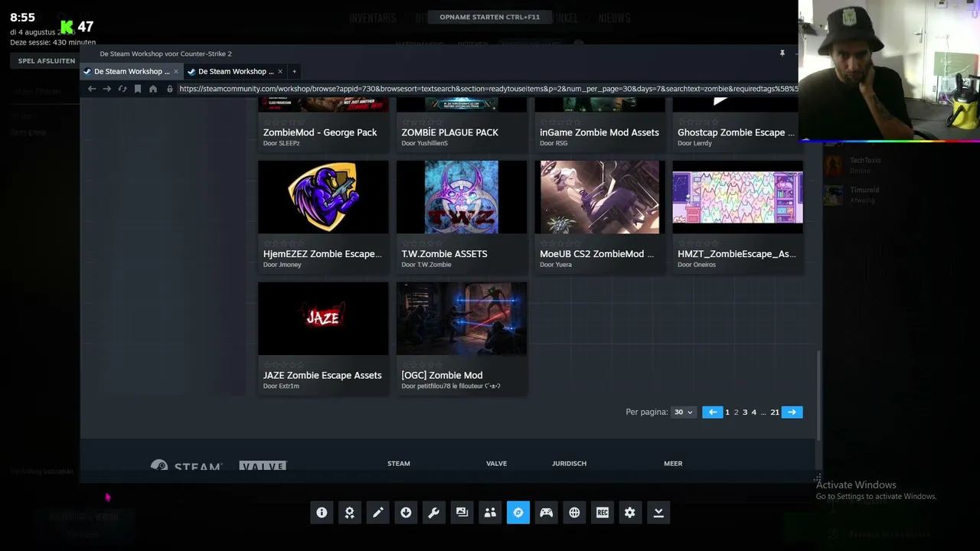Open the achievements badge icon in the overlay toolbar
This screenshot has height=551, width=980.
coord(350,513)
